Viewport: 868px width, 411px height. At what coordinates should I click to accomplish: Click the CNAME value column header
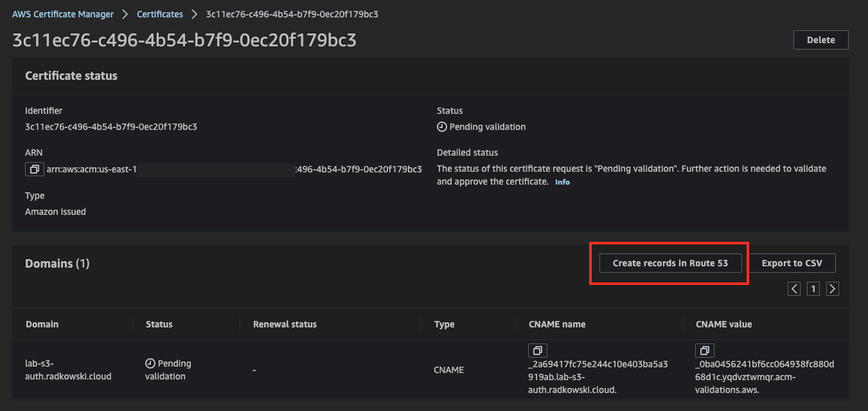pos(724,324)
